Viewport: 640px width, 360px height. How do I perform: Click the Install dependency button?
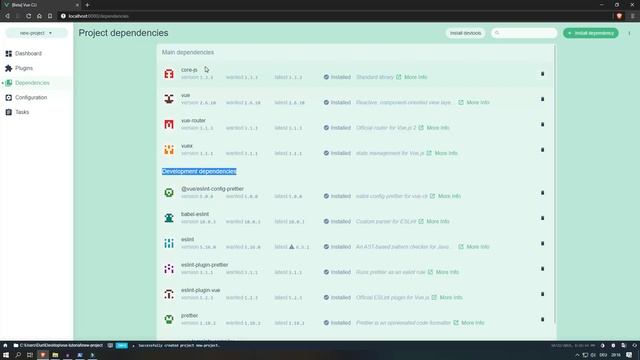pyautogui.click(x=591, y=33)
